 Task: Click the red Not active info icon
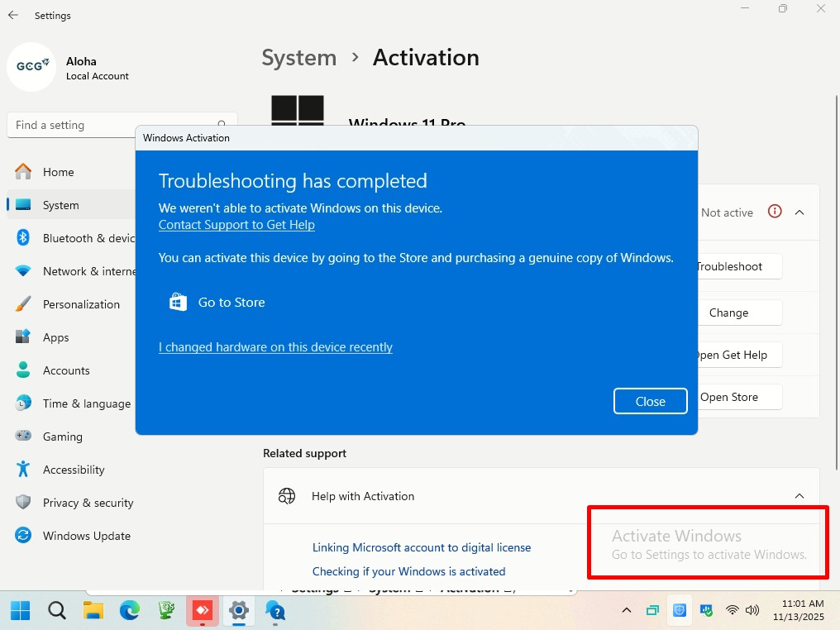pos(775,212)
